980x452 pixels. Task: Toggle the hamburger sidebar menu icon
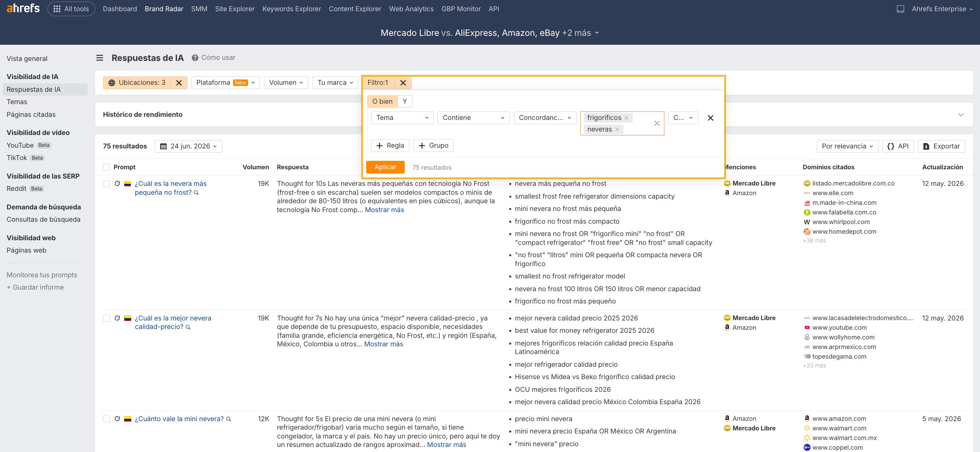click(x=100, y=58)
